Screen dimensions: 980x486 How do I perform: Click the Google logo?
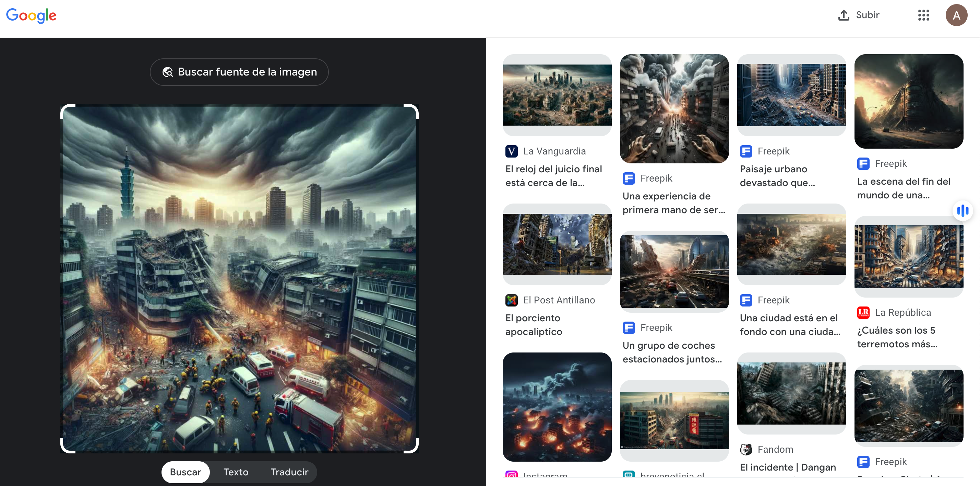(31, 15)
